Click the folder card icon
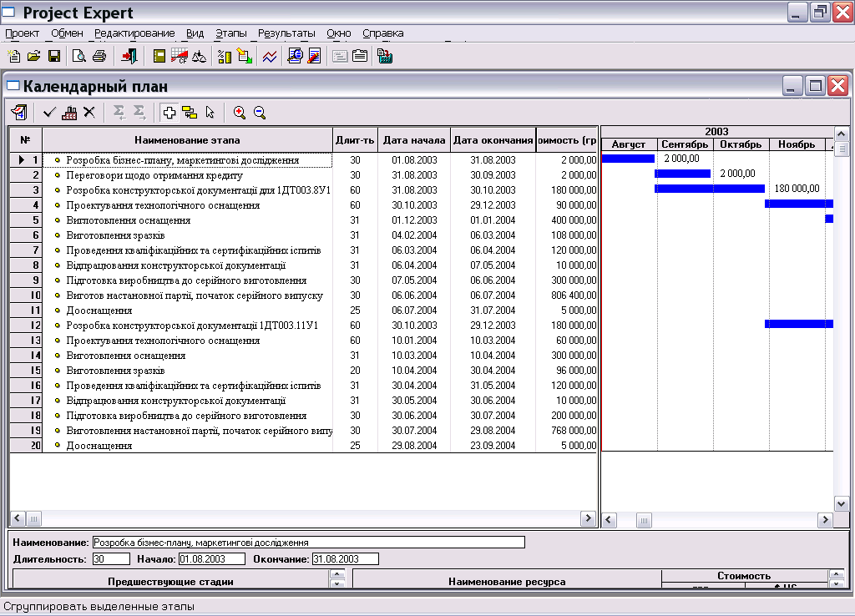The width and height of the screenshot is (855, 616). tap(360, 56)
